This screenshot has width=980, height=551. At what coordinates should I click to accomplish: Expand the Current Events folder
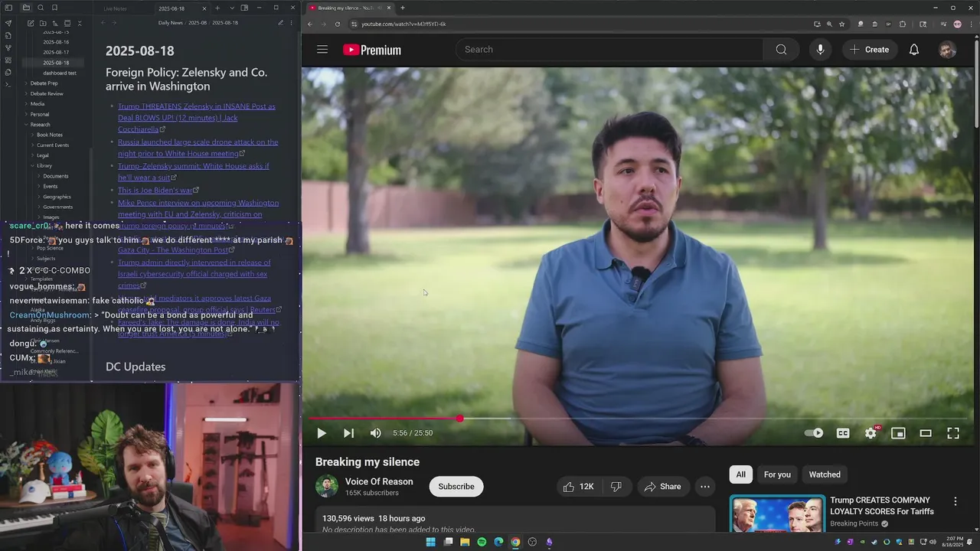tap(53, 145)
